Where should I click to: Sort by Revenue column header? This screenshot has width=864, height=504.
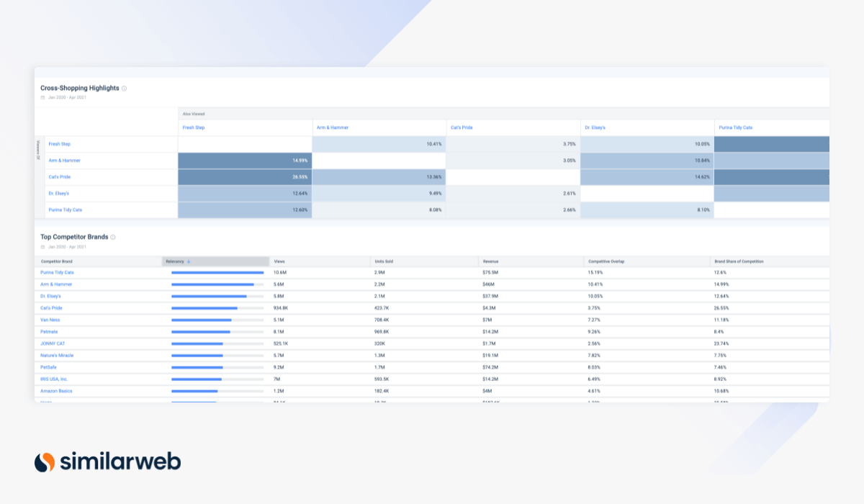[x=490, y=261]
